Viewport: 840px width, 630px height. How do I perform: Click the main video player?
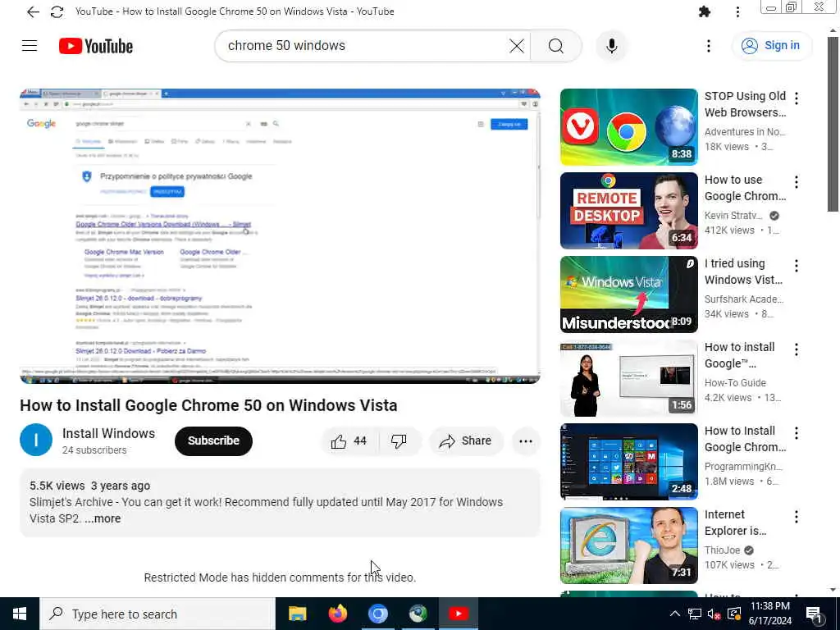(x=280, y=236)
